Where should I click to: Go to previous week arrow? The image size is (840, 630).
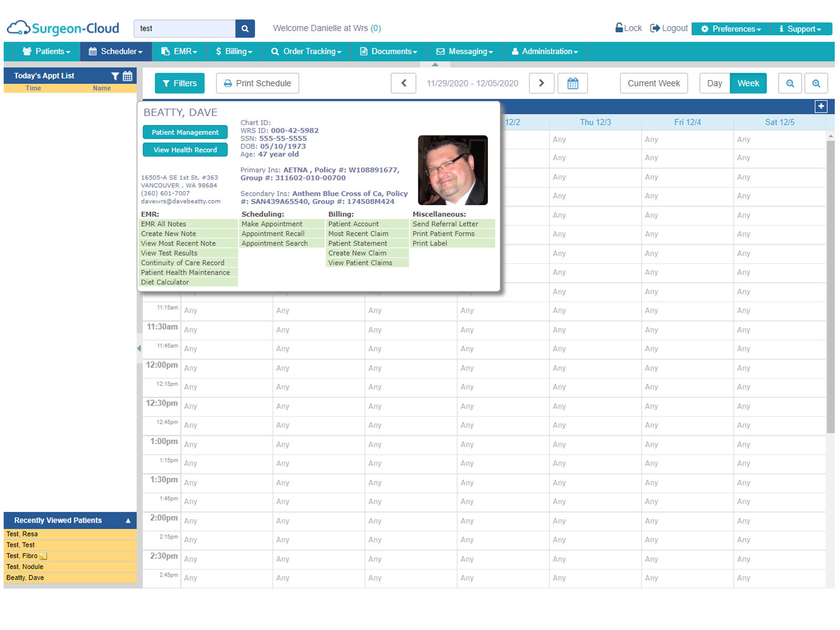[x=404, y=83]
